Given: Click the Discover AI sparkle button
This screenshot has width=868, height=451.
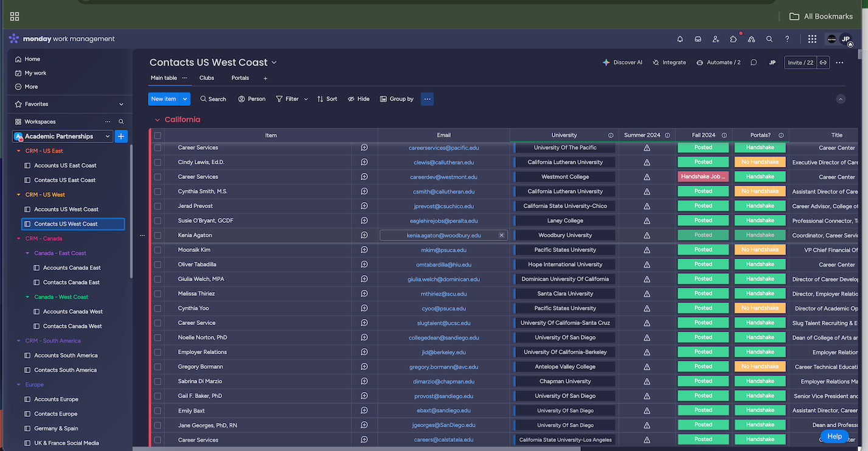Looking at the screenshot, I should tap(622, 63).
